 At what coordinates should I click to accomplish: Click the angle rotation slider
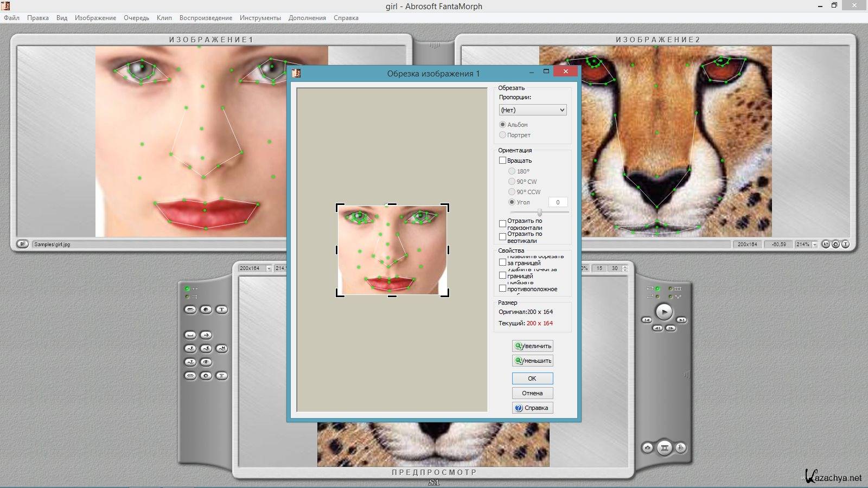pyautogui.click(x=539, y=213)
